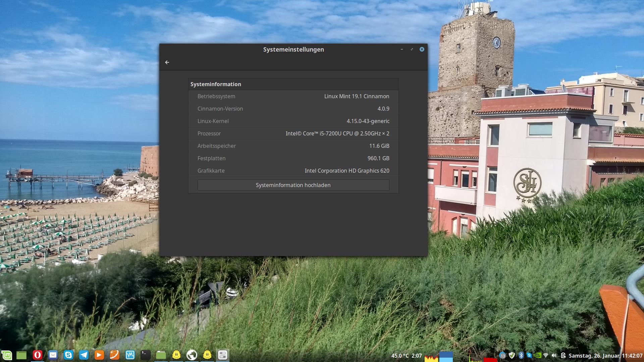
Task: Open the orange media player launcher
Action: [99, 355]
